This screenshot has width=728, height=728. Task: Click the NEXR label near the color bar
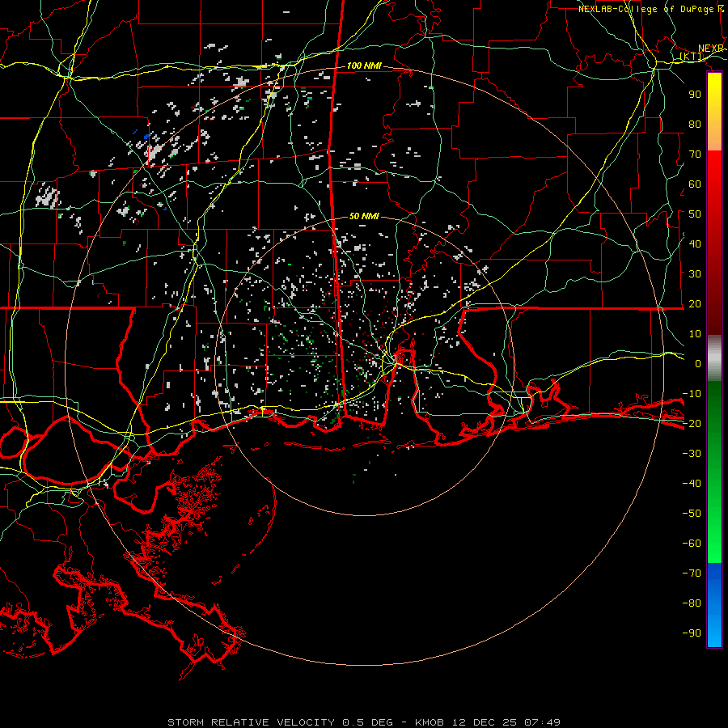pyautogui.click(x=711, y=49)
